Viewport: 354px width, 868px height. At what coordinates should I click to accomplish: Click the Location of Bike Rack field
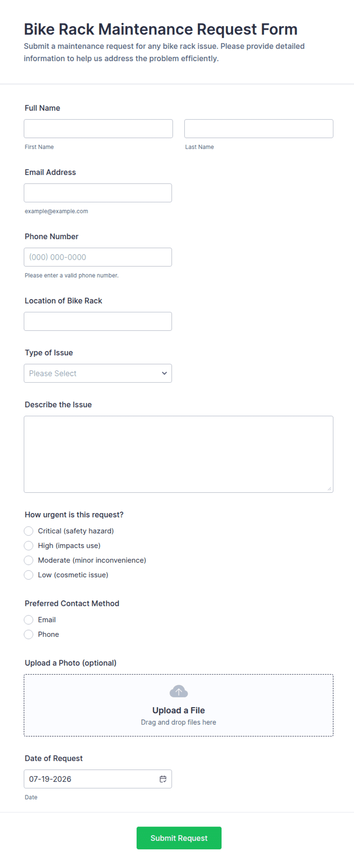pyautogui.click(x=98, y=321)
